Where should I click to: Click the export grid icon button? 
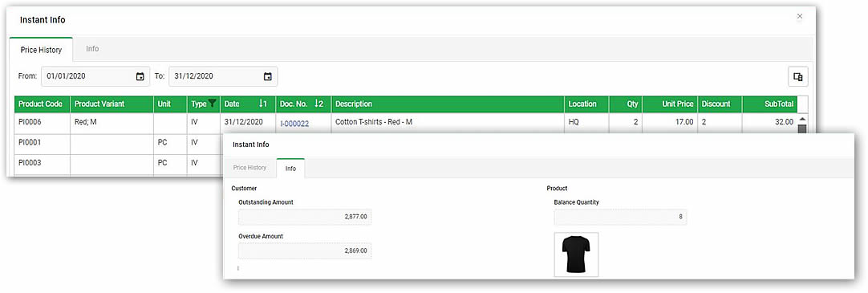point(798,77)
